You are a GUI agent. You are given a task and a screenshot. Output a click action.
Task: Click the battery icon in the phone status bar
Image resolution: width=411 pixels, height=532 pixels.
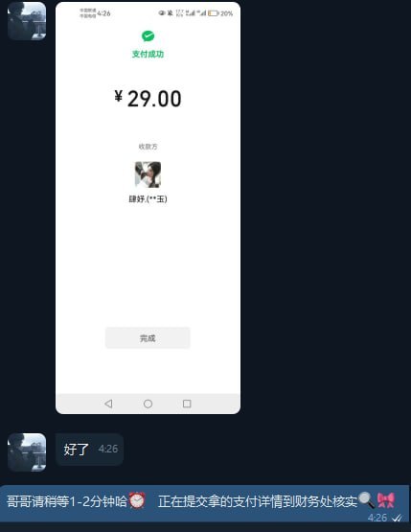[213, 13]
